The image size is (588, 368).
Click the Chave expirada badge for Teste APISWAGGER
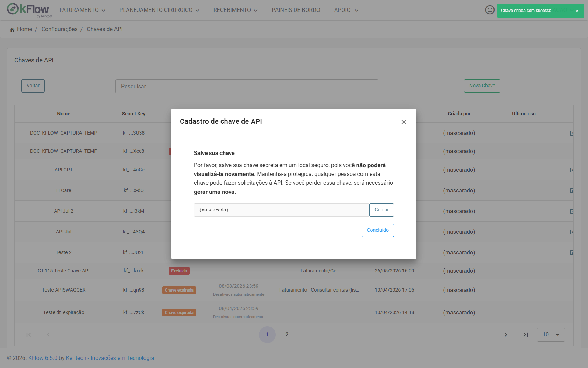(179, 290)
